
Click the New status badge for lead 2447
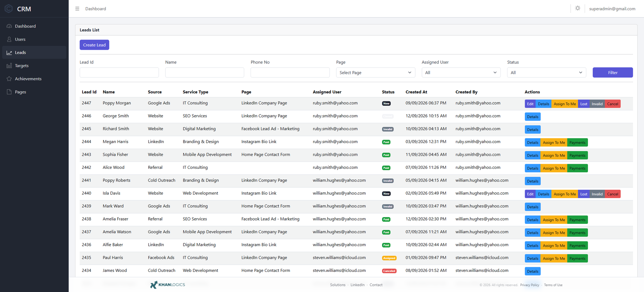click(x=386, y=103)
